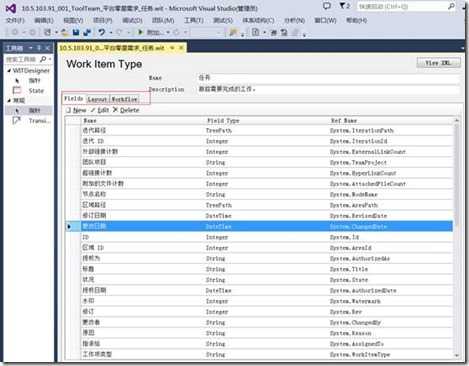The width and height of the screenshot is (469, 366).
Task: Close the .wit document tab
Action: (181, 48)
